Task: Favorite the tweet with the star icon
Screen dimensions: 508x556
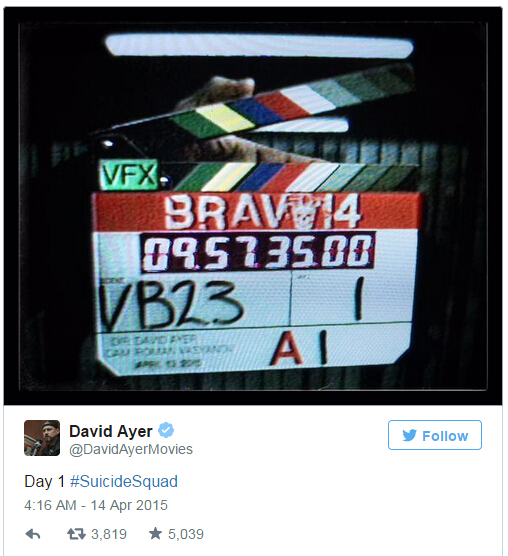Action: (x=155, y=533)
